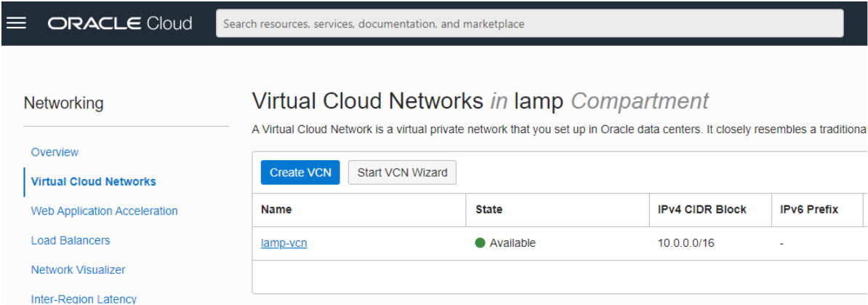Click the Available status text
Viewport: 868px width, 305px height.
tap(513, 243)
